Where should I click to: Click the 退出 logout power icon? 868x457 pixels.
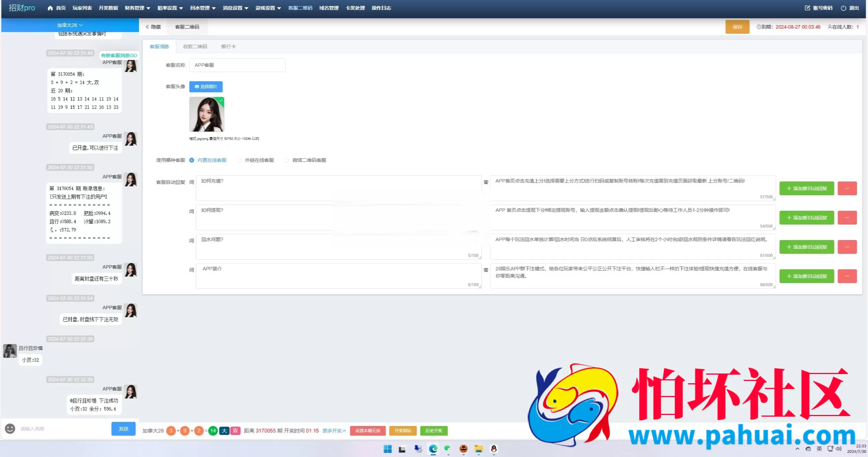pos(843,8)
